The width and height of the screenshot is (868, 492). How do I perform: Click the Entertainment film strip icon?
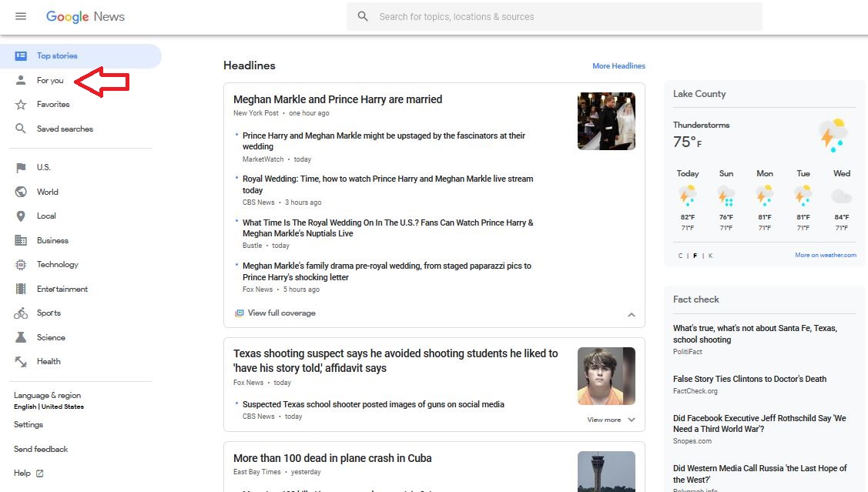(x=21, y=289)
